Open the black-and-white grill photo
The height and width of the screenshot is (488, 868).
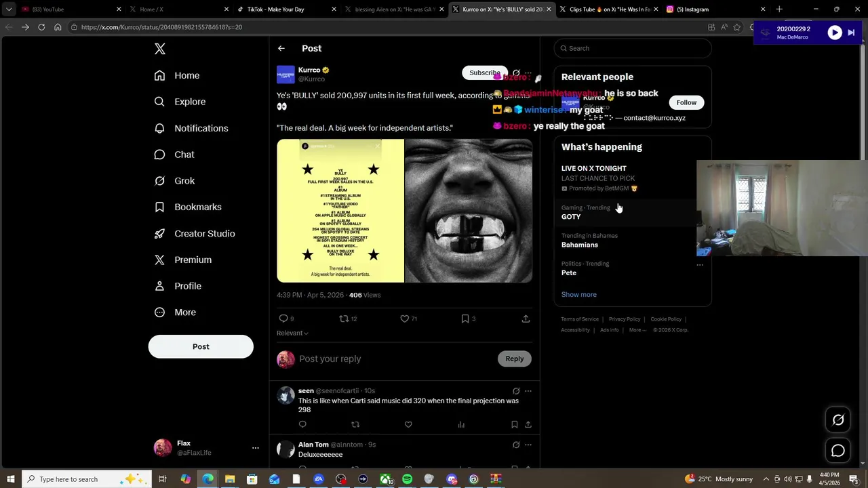tap(469, 211)
